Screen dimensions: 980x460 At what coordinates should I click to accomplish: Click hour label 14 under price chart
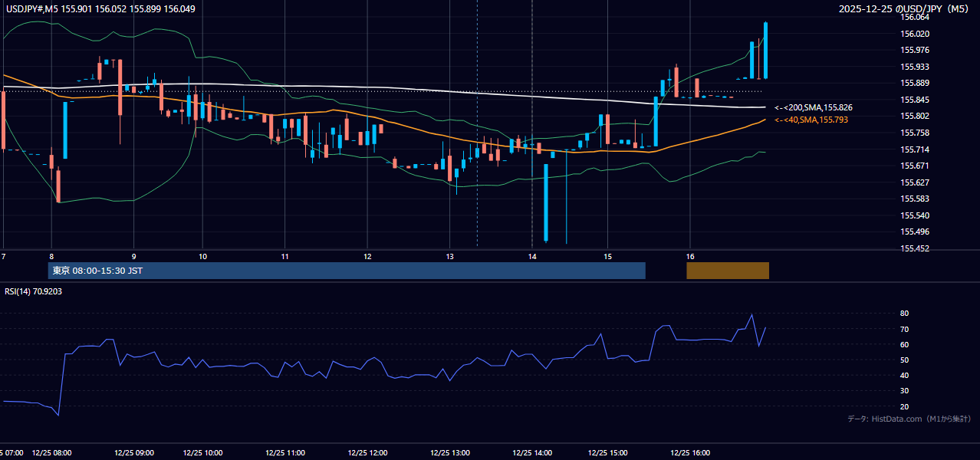click(x=531, y=256)
